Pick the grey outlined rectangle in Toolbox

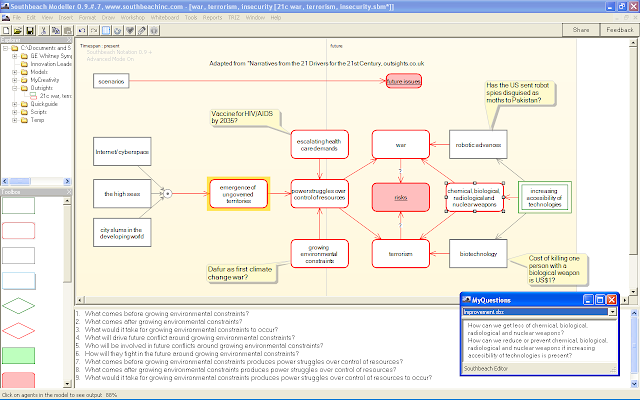tap(18, 256)
